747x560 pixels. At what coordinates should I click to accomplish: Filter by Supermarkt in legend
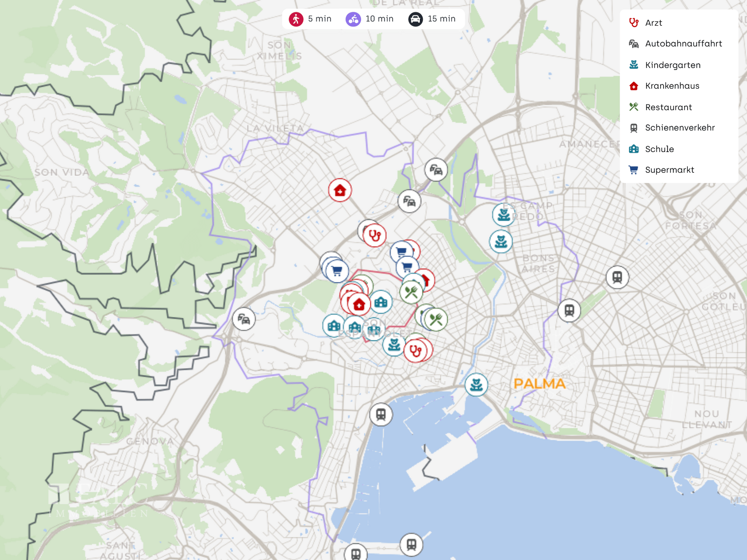point(669,170)
